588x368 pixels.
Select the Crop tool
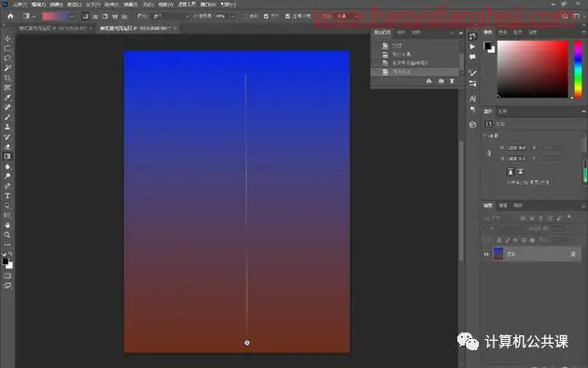coord(7,78)
